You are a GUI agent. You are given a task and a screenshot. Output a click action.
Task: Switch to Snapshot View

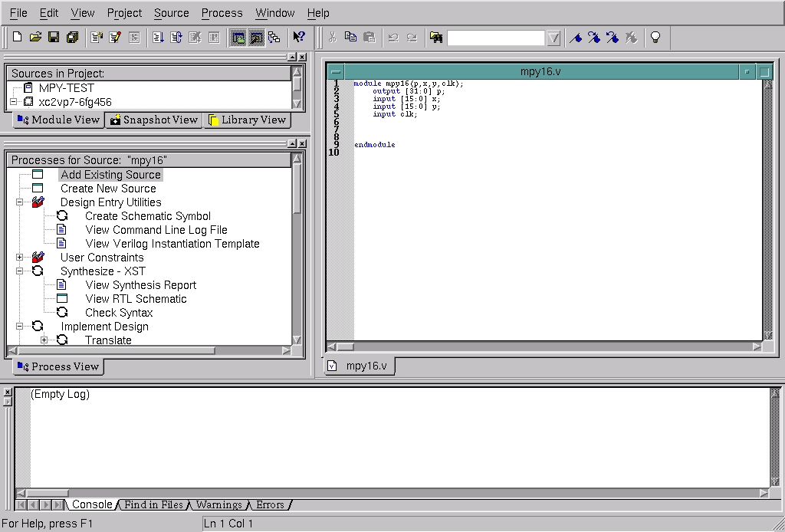[153, 120]
